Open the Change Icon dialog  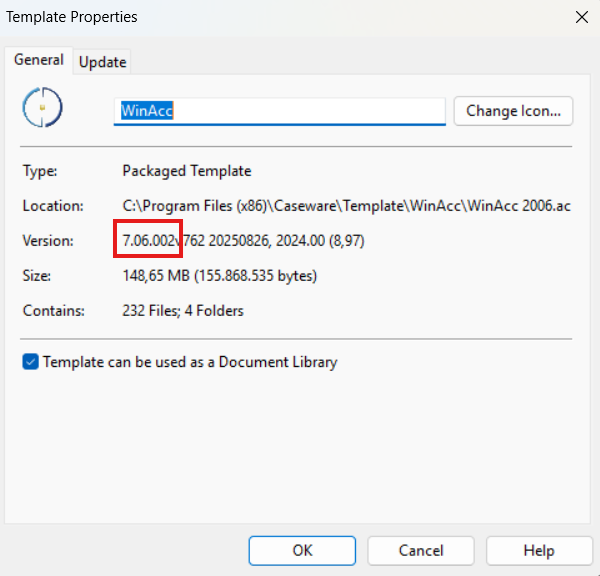click(513, 111)
